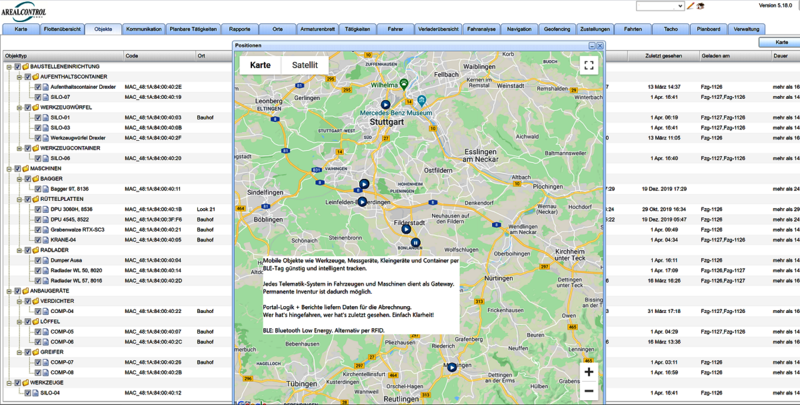800x405 pixels.
Task: Click the map marker at Filderstadt
Action: coord(406,230)
